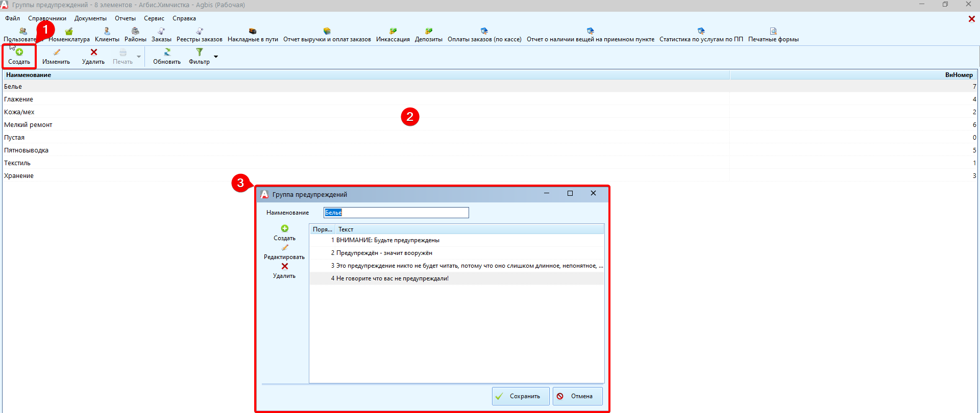Close the Группа предупреждений dialog

(593, 193)
